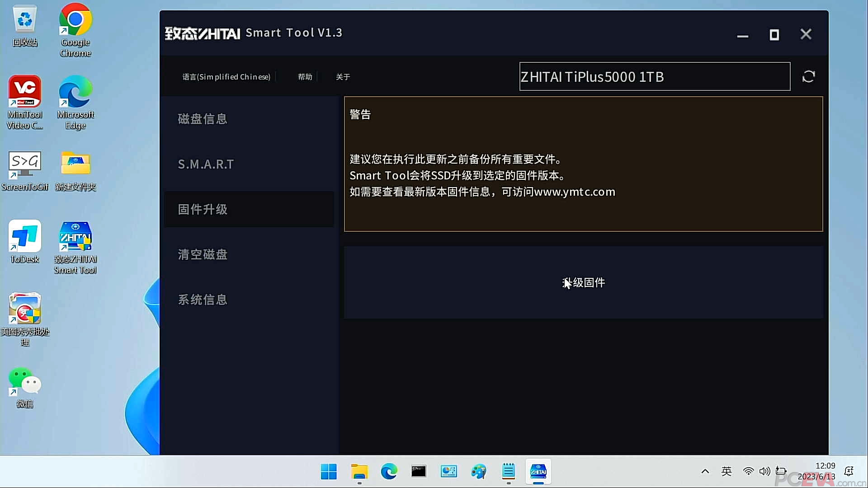The width and height of the screenshot is (868, 488).
Task: Open ZHITAI Smart Tool from the taskbar
Action: [538, 471]
